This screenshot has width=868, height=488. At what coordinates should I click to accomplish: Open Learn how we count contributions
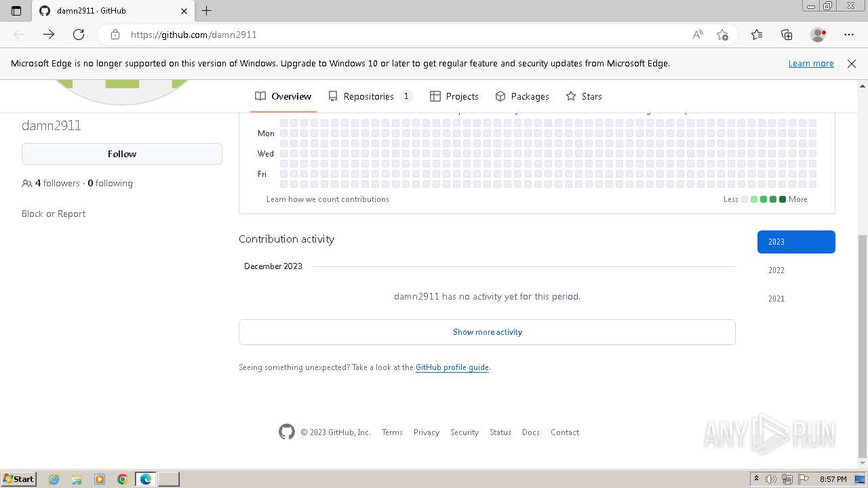click(328, 199)
